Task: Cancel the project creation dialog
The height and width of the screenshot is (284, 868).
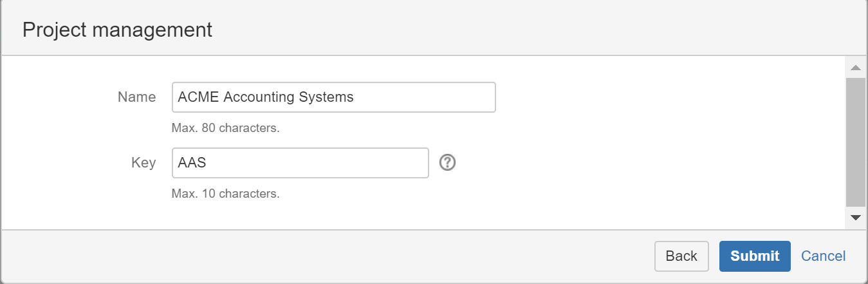Action: tap(823, 256)
